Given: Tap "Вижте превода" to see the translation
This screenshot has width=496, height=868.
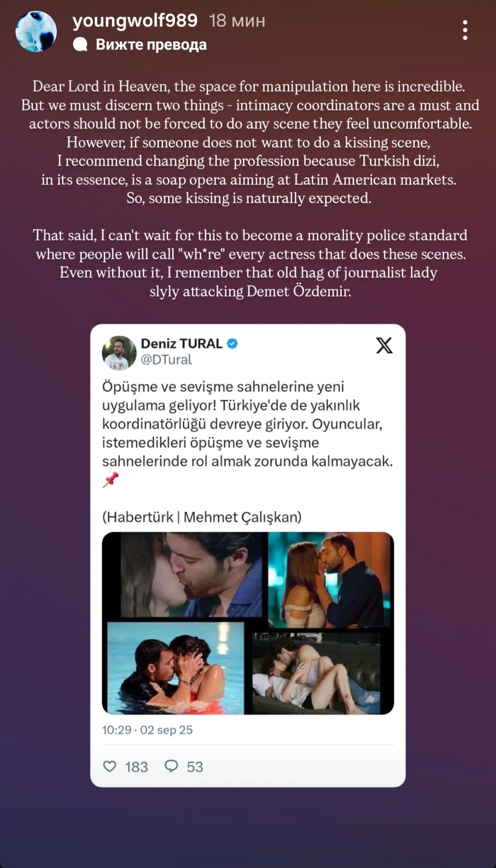Looking at the screenshot, I should click(x=151, y=45).
